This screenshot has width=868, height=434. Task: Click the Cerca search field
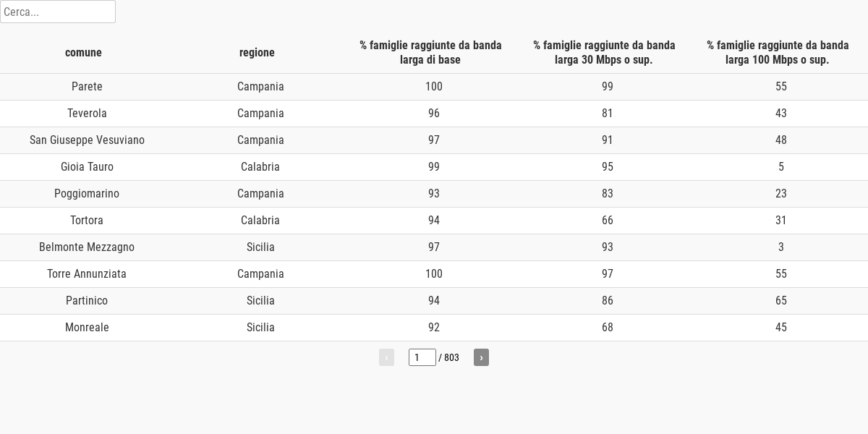(x=58, y=12)
